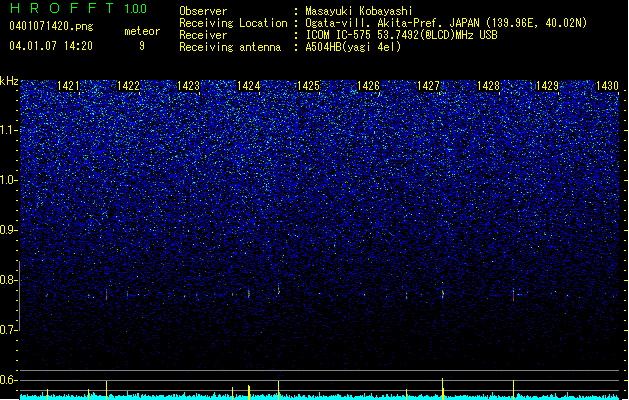The width and height of the screenshot is (629, 400).
Task: Click the 1424 time marker
Action: point(248,86)
